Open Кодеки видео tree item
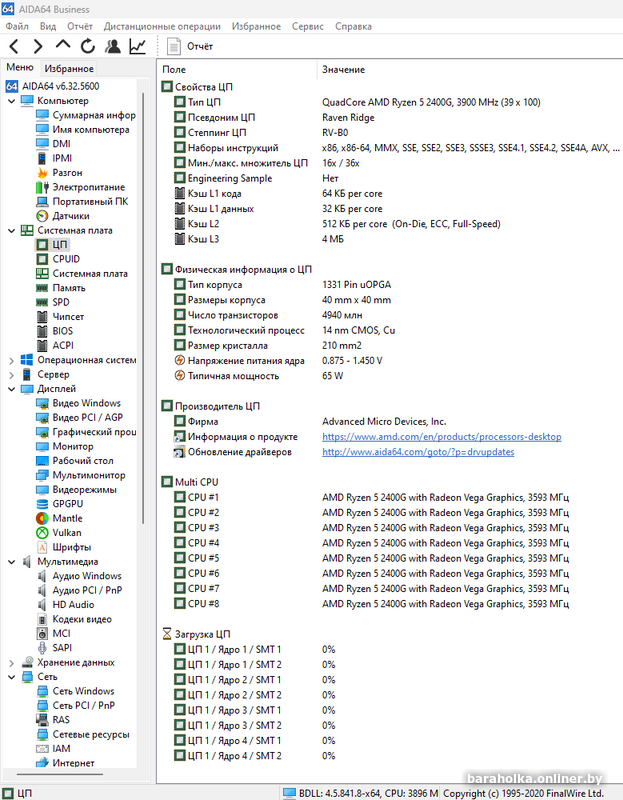623x800 pixels. click(74, 619)
